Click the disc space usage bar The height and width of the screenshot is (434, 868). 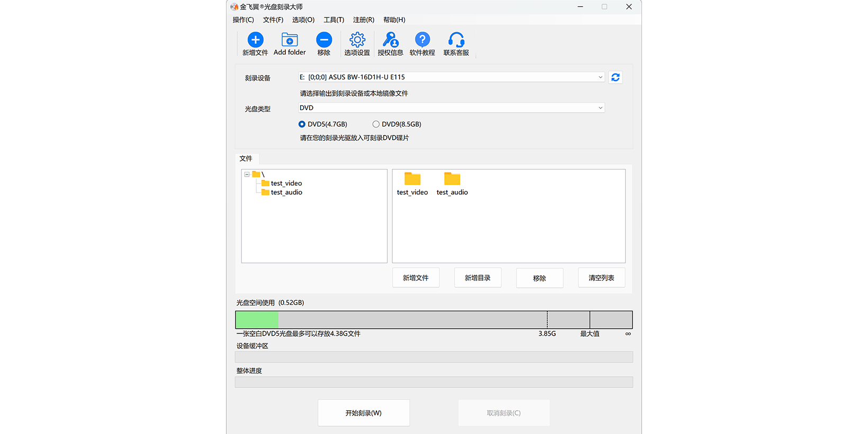point(433,320)
